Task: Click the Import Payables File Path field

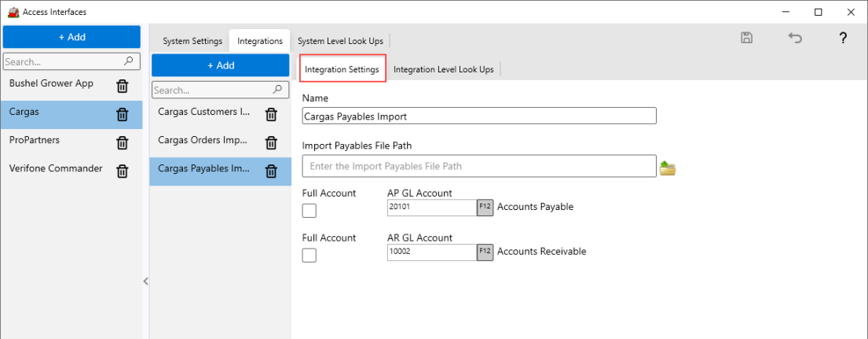Action: (x=478, y=166)
